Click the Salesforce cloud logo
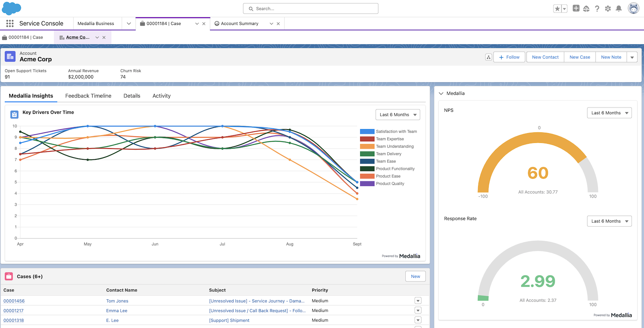The height and width of the screenshot is (328, 644). click(x=12, y=8)
